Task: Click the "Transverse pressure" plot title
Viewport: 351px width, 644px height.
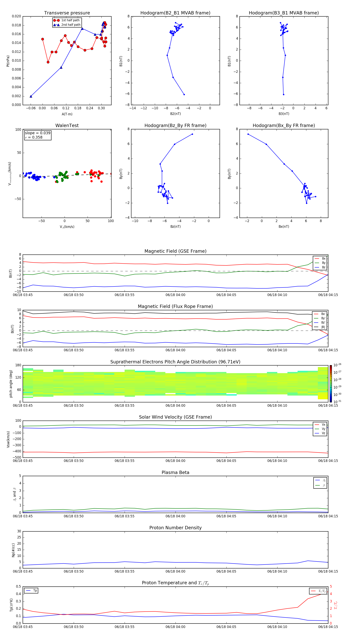Action: click(67, 13)
